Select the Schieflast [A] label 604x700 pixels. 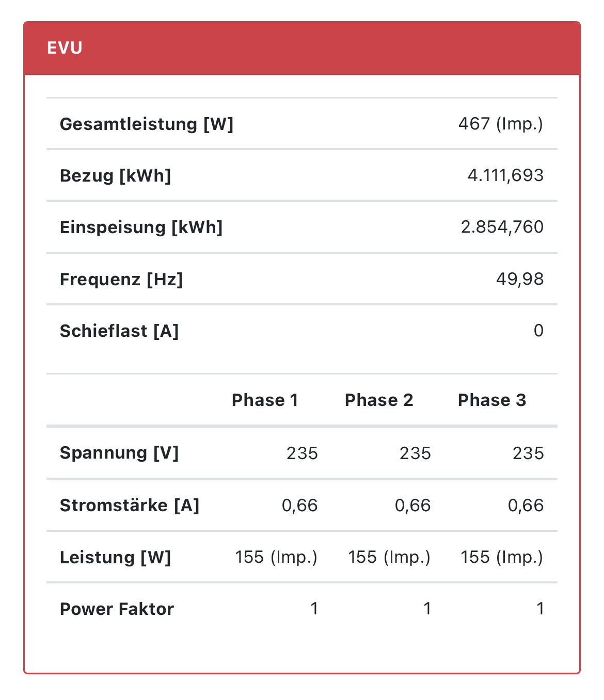pyautogui.click(x=119, y=331)
